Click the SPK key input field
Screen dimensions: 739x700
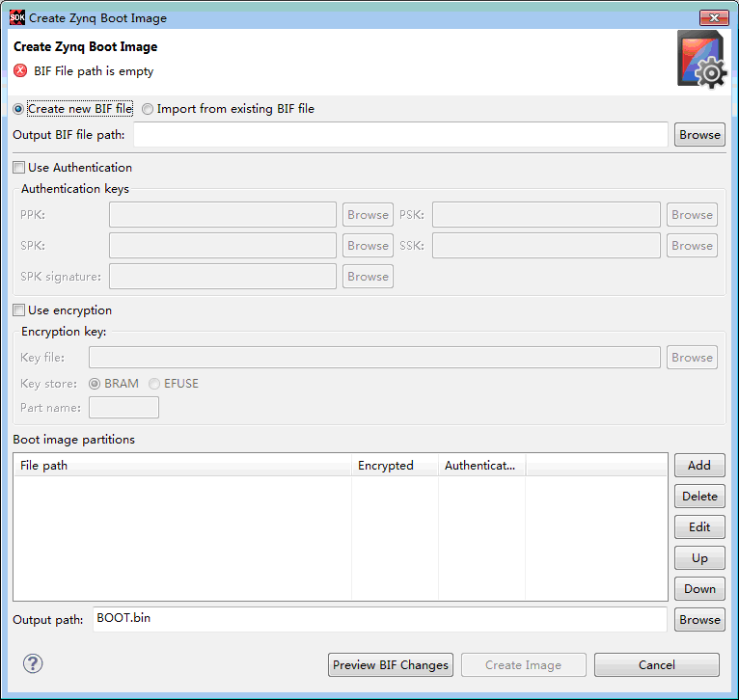tap(223, 246)
